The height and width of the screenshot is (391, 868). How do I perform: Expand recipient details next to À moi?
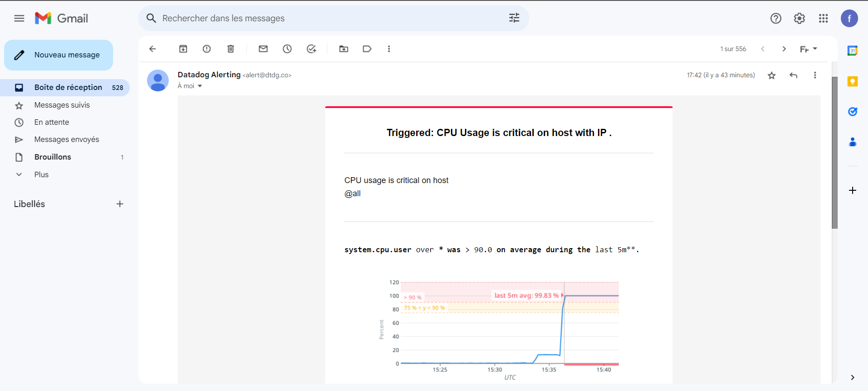click(200, 86)
